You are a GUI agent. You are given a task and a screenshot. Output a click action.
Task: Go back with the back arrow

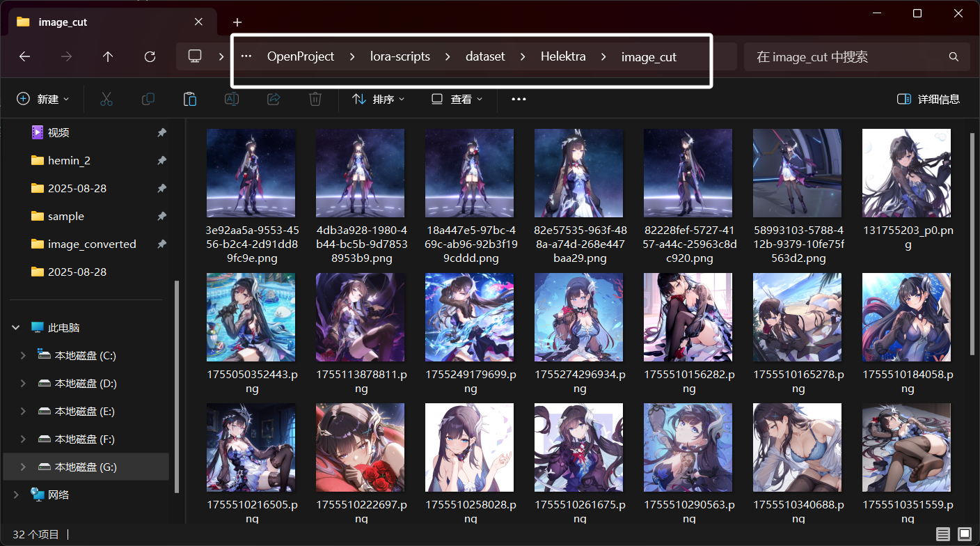pos(25,57)
